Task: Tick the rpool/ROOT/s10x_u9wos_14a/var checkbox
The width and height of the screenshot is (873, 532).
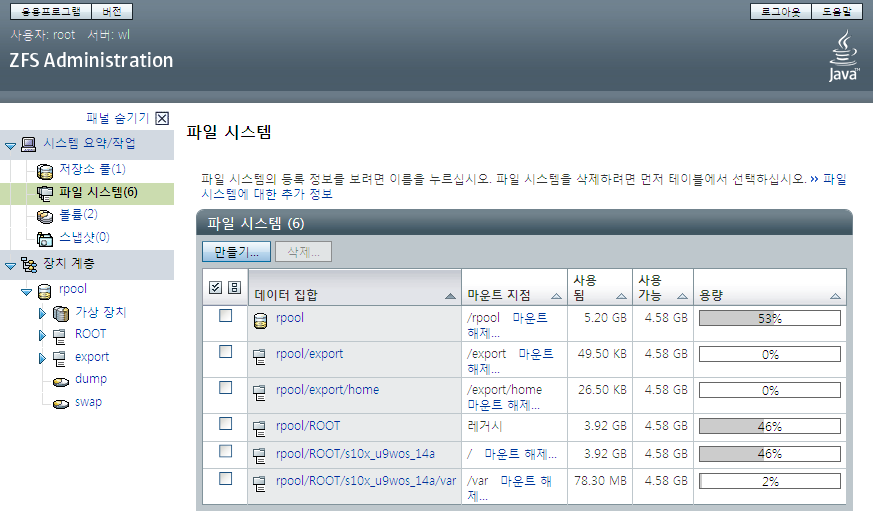Action: point(225,479)
